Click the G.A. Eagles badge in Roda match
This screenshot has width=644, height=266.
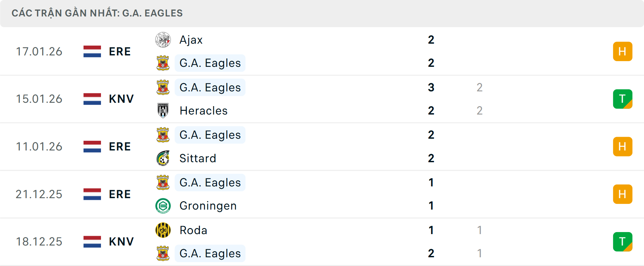(x=163, y=254)
